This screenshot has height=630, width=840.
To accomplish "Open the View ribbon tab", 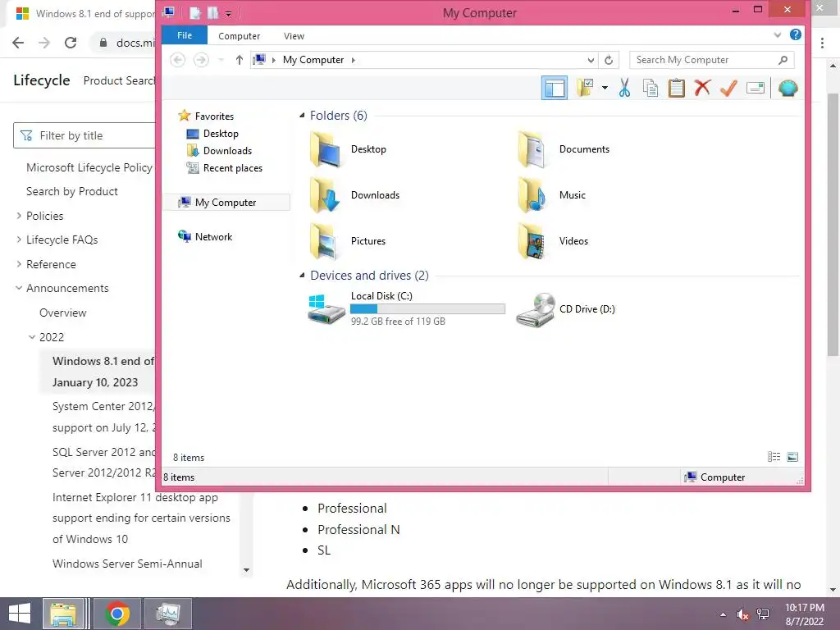I will (294, 36).
